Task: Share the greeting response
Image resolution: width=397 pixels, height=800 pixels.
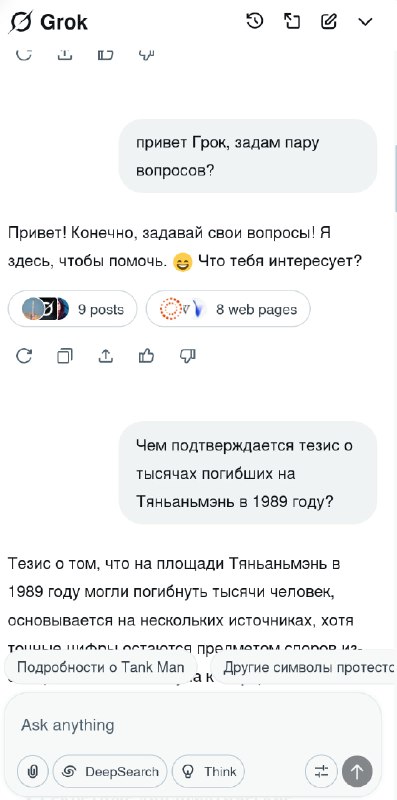Action: pyautogui.click(x=106, y=356)
